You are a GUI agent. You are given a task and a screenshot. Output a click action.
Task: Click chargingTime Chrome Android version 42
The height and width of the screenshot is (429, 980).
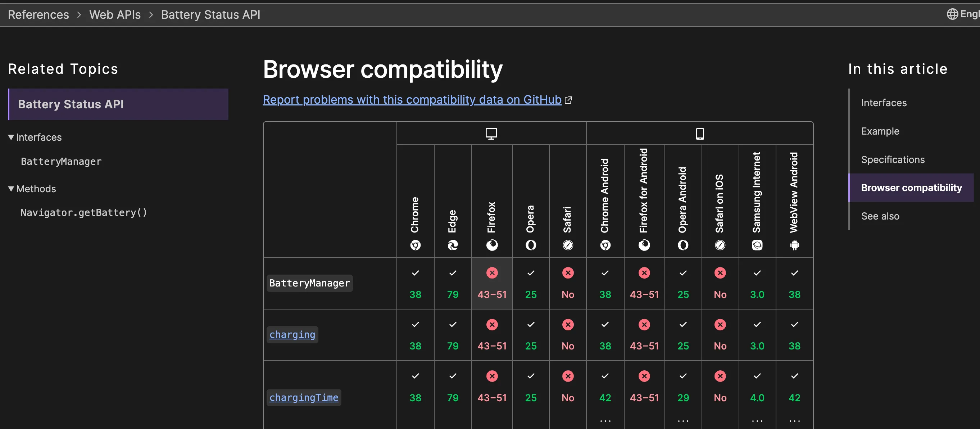[x=605, y=398]
